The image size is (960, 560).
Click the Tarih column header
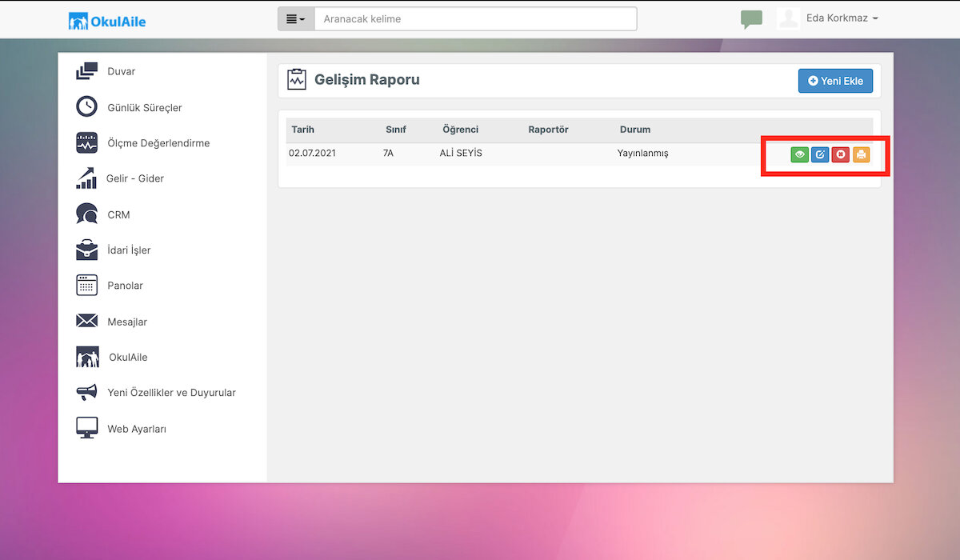point(303,130)
